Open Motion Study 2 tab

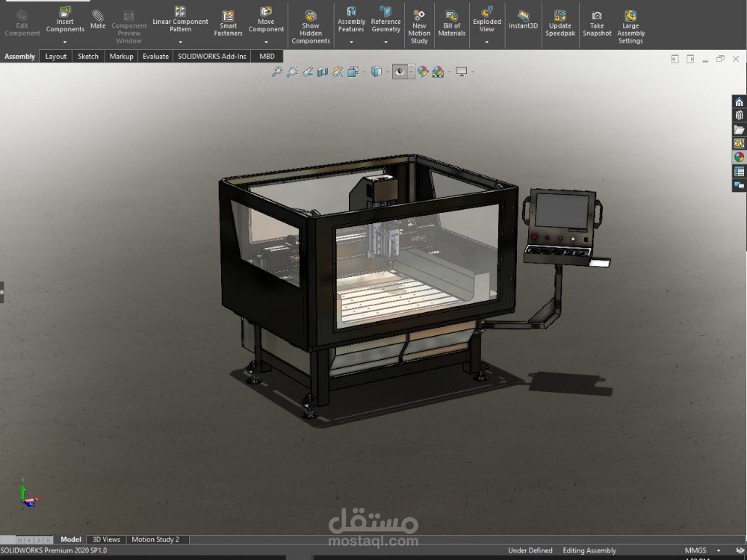pos(155,540)
